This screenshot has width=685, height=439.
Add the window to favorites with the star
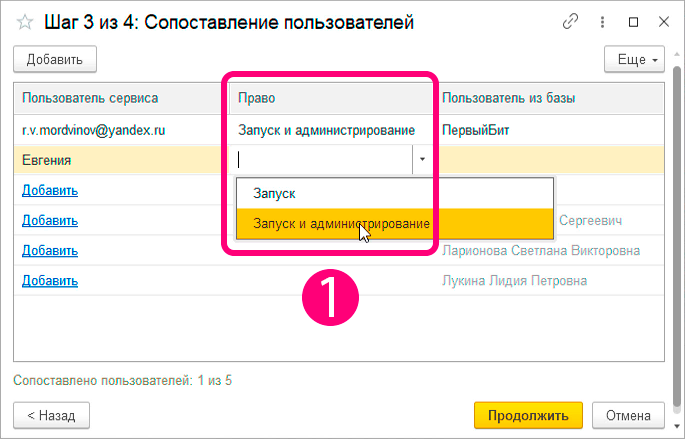[25, 22]
